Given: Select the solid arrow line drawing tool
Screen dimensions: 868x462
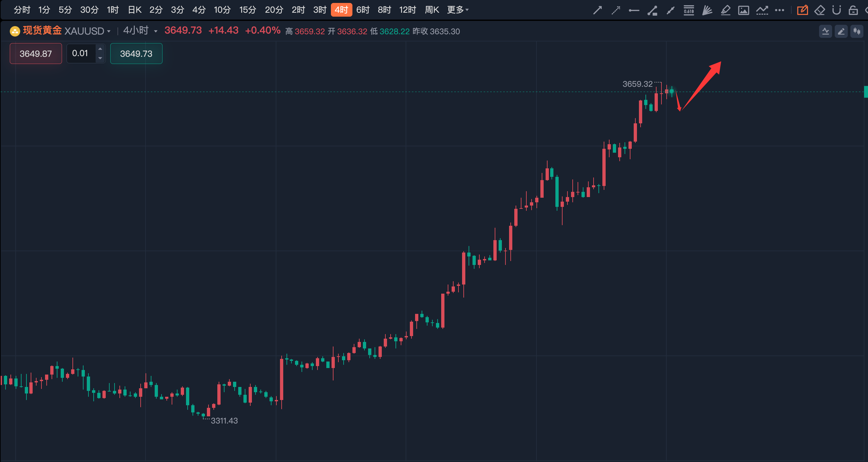Looking at the screenshot, I should click(597, 10).
